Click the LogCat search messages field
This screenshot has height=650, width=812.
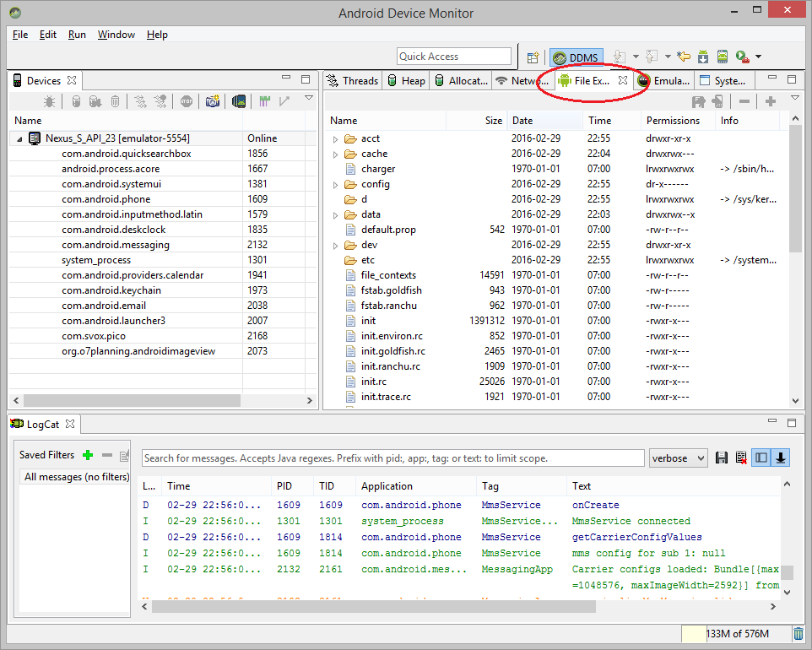point(392,458)
